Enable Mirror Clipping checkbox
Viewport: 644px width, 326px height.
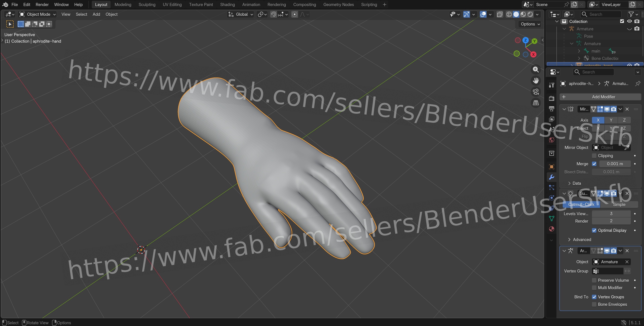tap(594, 156)
